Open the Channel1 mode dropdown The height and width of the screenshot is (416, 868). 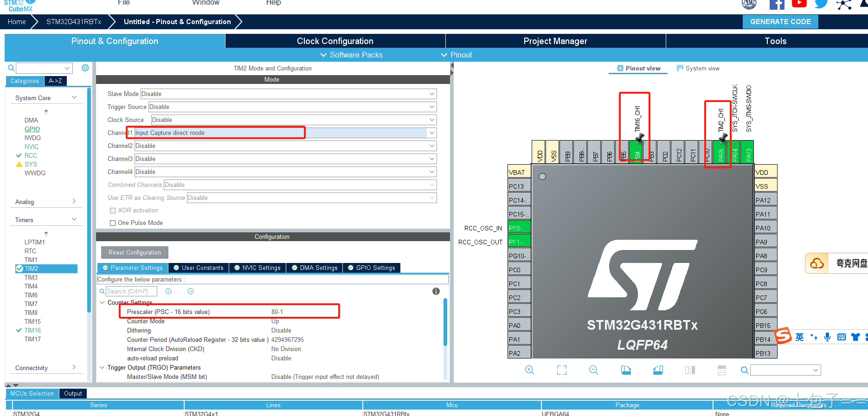tap(286, 133)
